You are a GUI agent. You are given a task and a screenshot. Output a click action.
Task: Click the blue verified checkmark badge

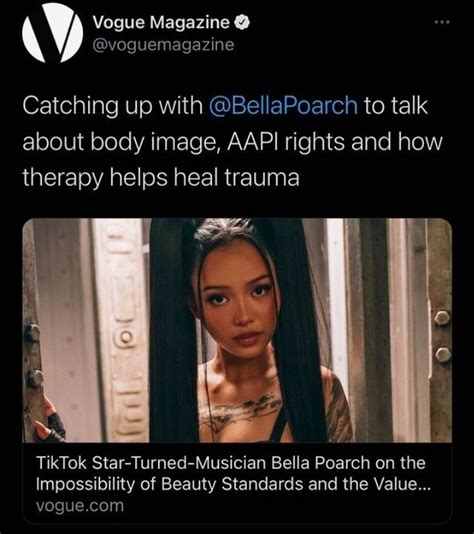click(x=242, y=23)
